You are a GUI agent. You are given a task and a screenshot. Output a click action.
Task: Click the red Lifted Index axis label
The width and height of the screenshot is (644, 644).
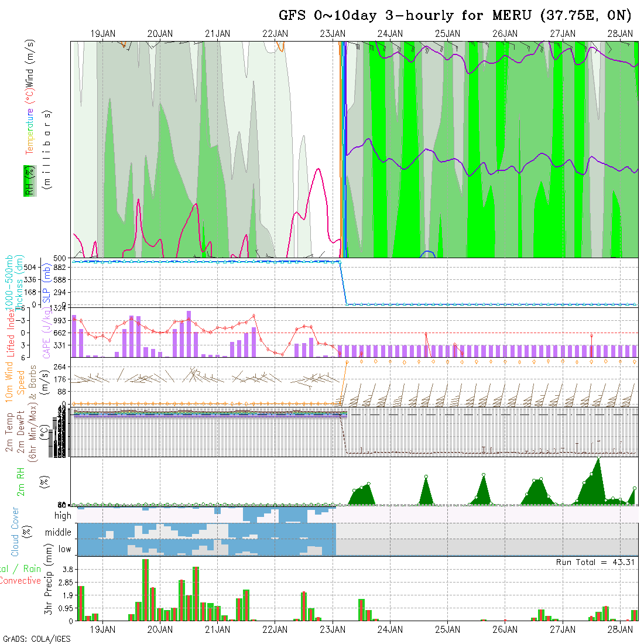[11, 331]
